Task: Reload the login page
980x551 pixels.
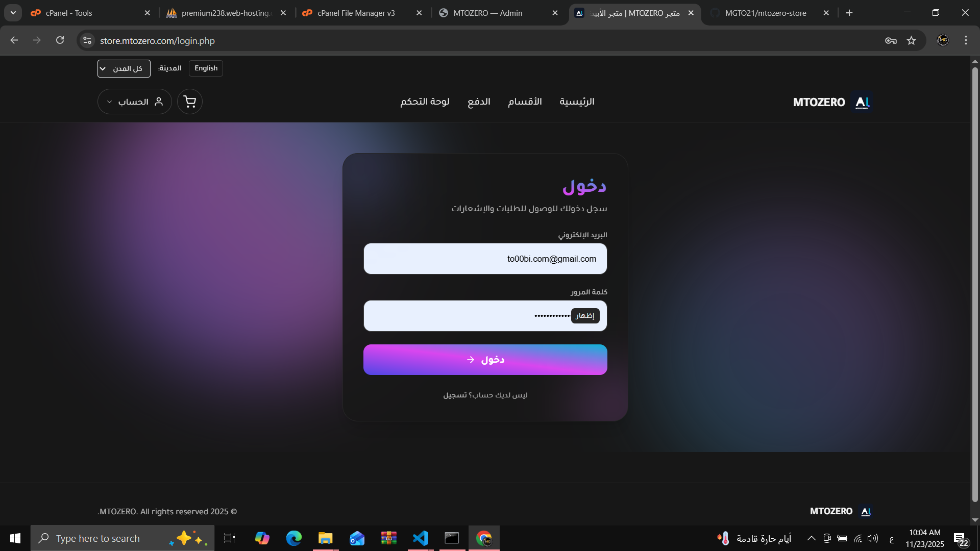Action: [x=60, y=40]
